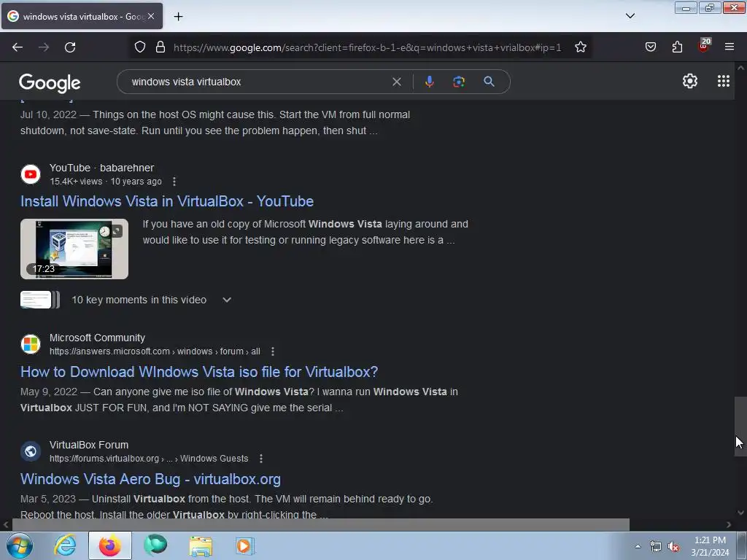This screenshot has height=560, width=747.
Task: Show hidden system tray icons
Action: pos(638,546)
